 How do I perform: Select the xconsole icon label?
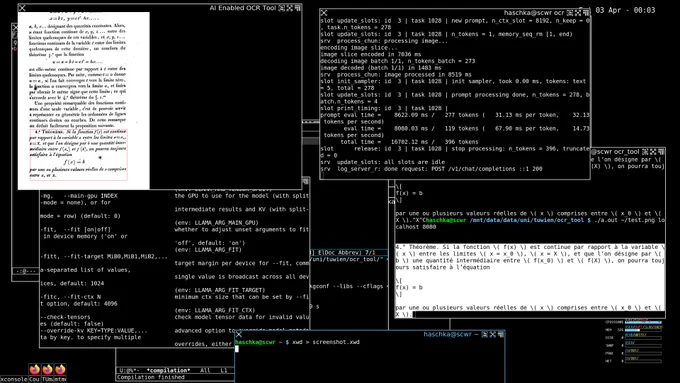pyautogui.click(x=14, y=379)
